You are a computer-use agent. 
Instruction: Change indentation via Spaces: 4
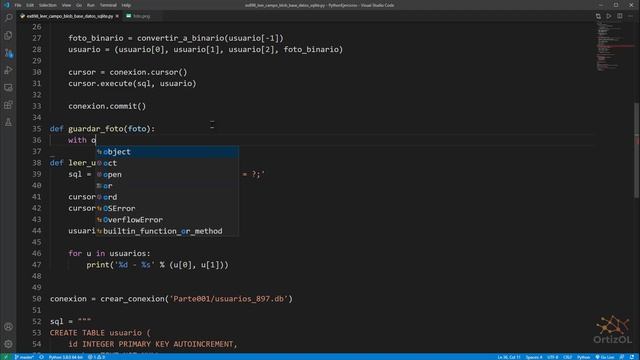(534, 357)
